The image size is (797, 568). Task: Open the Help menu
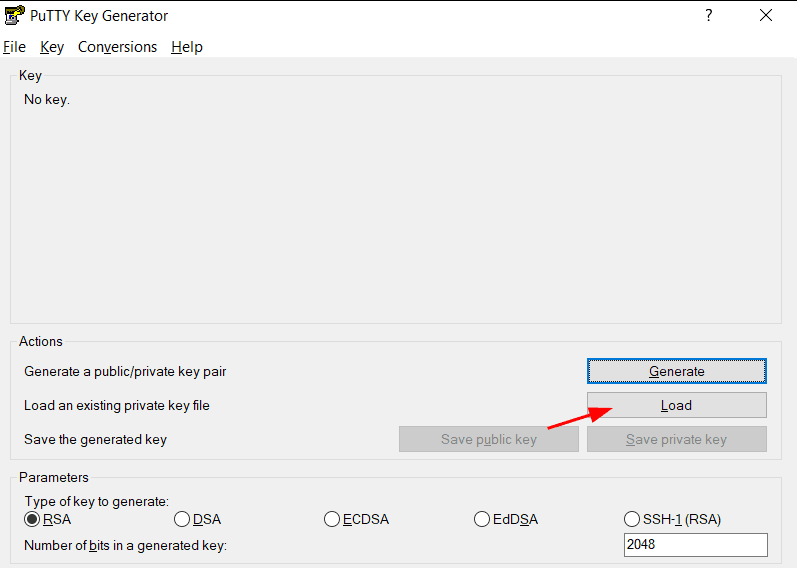[187, 47]
